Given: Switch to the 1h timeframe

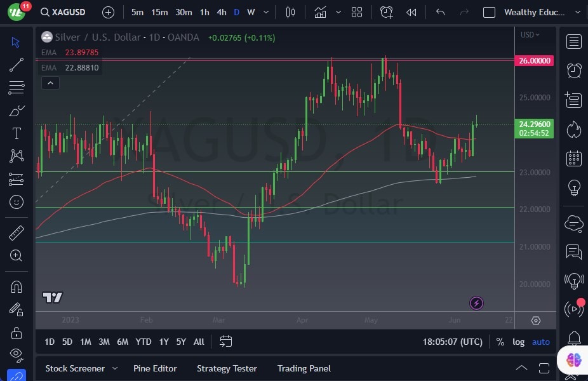Looking at the screenshot, I should click(x=204, y=12).
